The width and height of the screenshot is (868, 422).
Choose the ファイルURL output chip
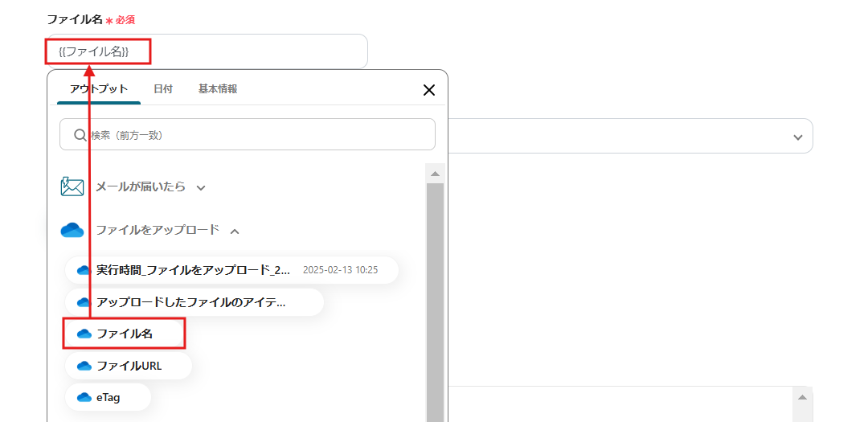pos(129,366)
